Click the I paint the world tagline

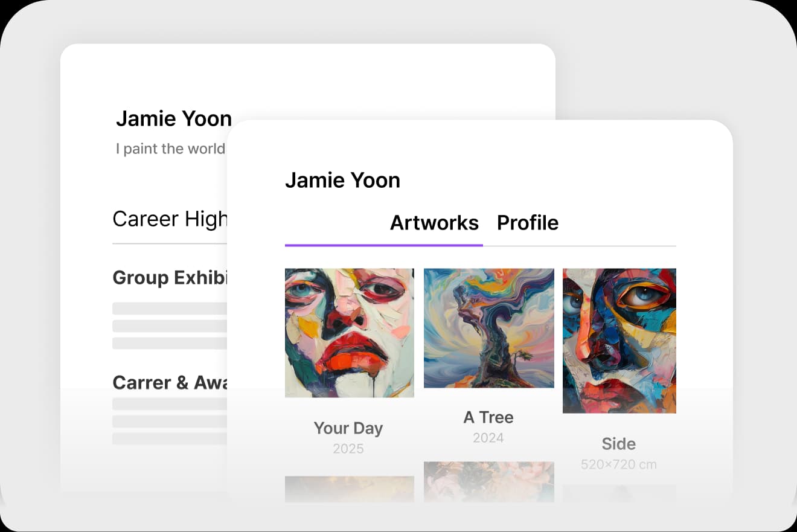click(x=170, y=149)
